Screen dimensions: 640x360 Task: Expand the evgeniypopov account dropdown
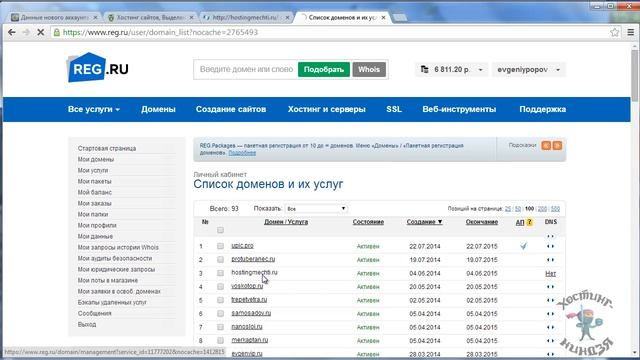(x=558, y=70)
